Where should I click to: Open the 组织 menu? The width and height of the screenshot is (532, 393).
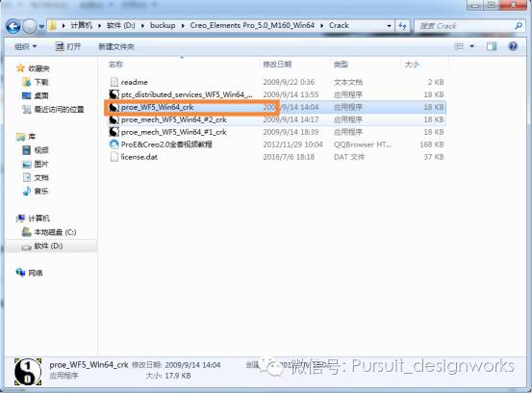click(25, 46)
